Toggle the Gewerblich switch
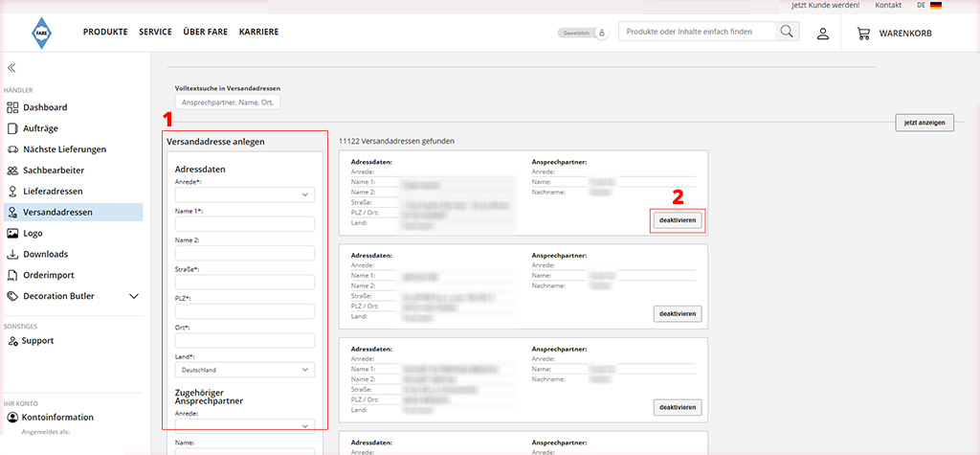Screen dimensions: 980x455 (601, 33)
